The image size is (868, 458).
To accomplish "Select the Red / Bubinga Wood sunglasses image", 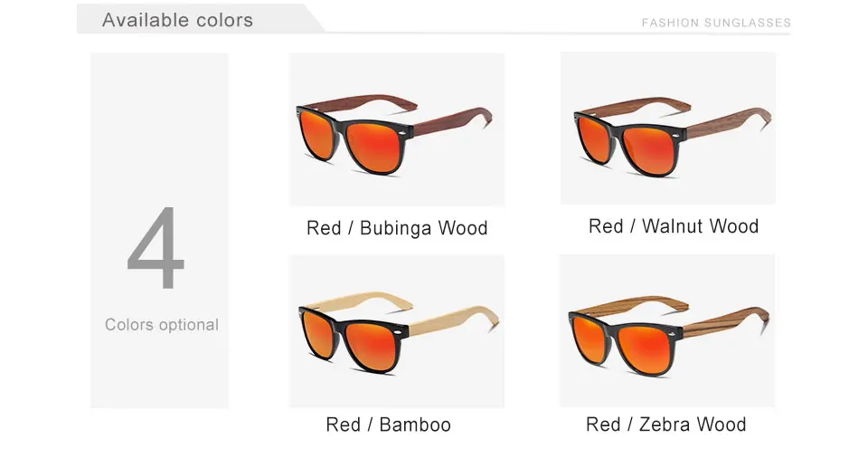I will tap(396, 129).
